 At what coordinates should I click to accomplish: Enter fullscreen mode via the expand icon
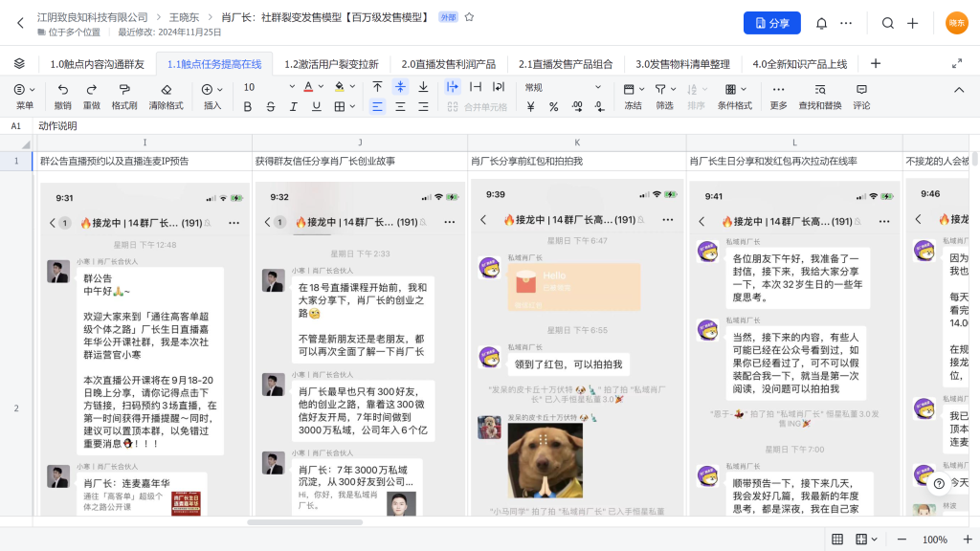(x=957, y=64)
